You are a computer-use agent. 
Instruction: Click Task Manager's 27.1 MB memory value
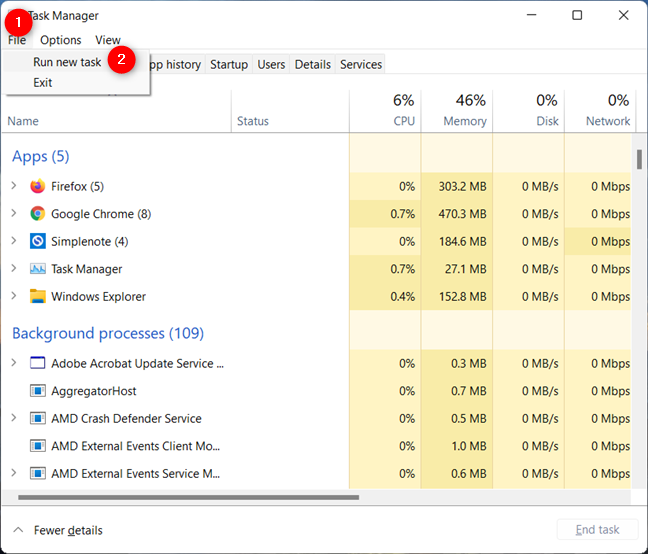click(465, 269)
